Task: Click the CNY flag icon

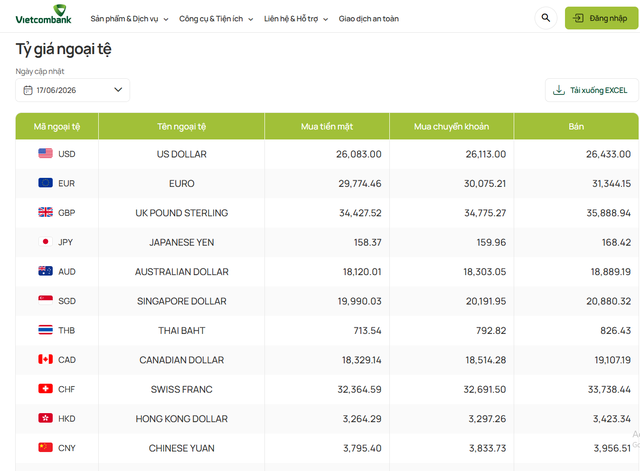Action: click(45, 447)
